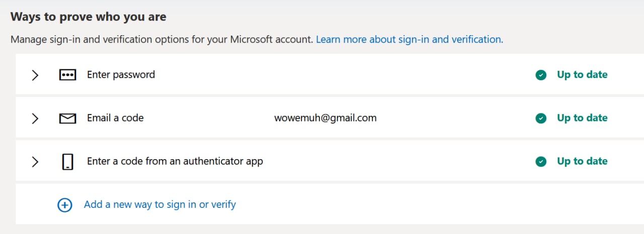Select the Enter password label
The height and width of the screenshot is (234, 644).
[x=121, y=75]
